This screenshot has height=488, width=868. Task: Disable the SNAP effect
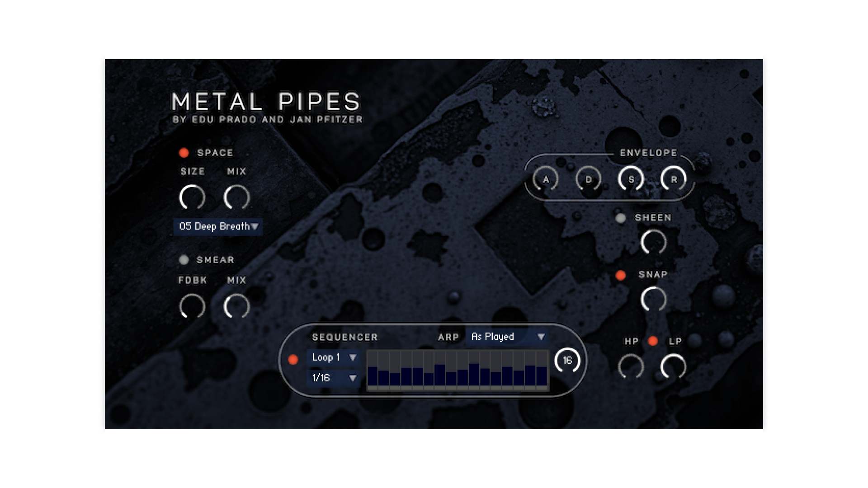pyautogui.click(x=621, y=274)
